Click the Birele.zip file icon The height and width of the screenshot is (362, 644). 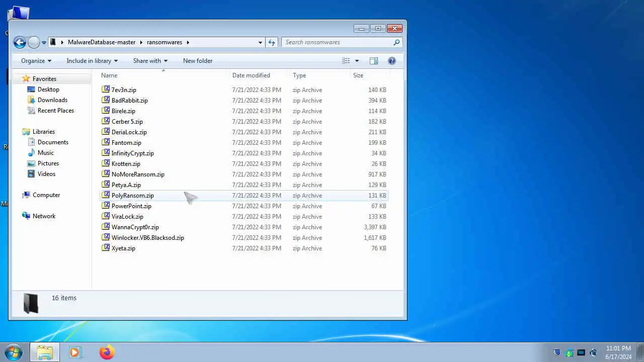(x=106, y=111)
